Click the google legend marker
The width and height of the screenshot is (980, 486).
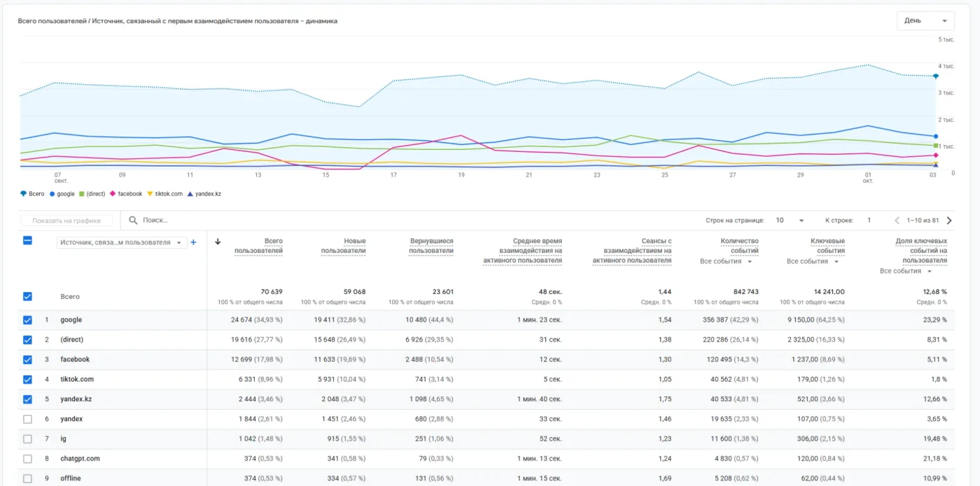coord(52,194)
